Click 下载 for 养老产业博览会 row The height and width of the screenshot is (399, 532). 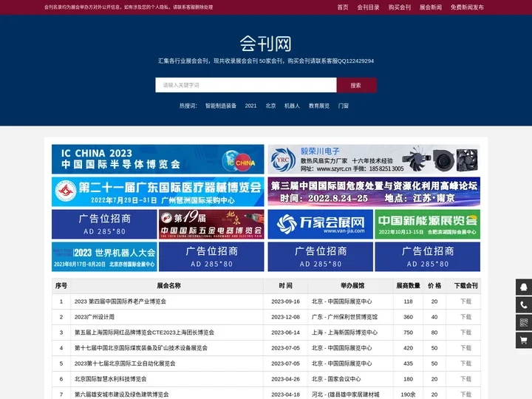[465, 301]
